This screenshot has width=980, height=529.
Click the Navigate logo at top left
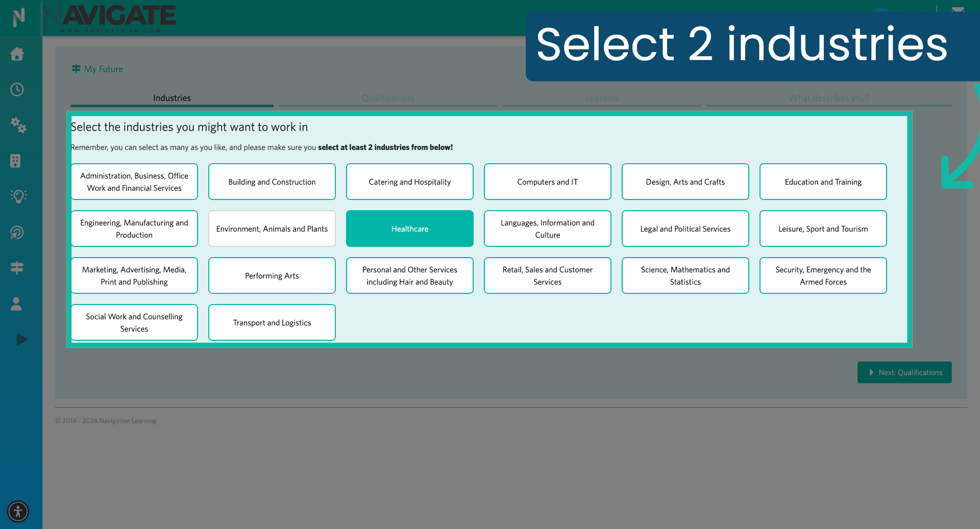[110, 17]
